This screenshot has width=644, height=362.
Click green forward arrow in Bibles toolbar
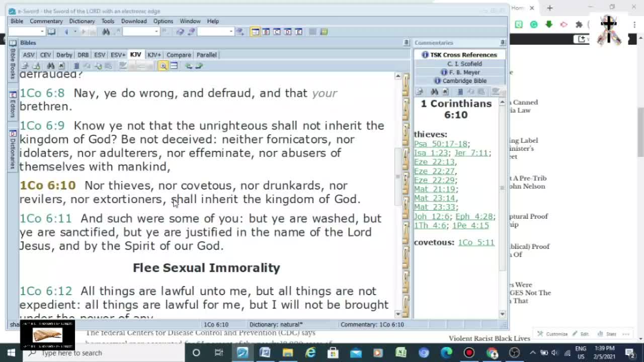199,66
